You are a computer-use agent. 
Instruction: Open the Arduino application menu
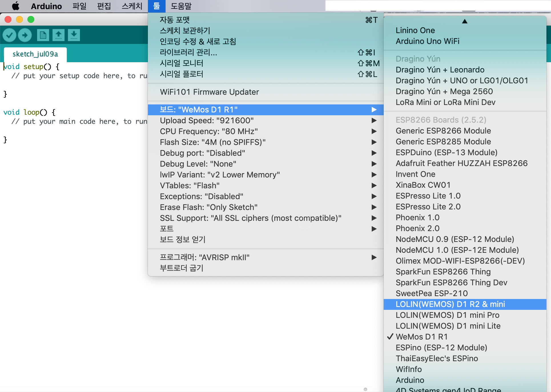click(46, 6)
